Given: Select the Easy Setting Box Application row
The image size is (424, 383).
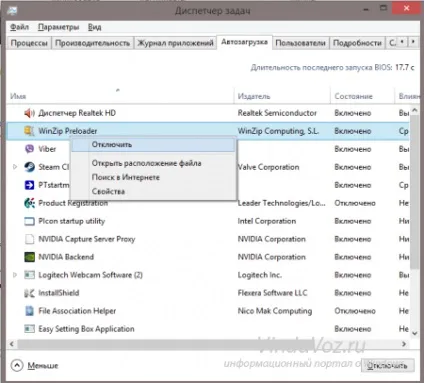Looking at the screenshot, I should point(208,329).
